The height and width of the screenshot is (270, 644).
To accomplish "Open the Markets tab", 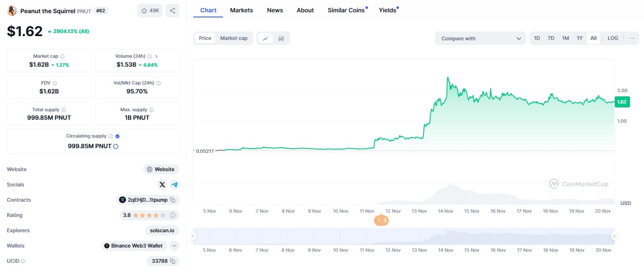I will 242,10.
